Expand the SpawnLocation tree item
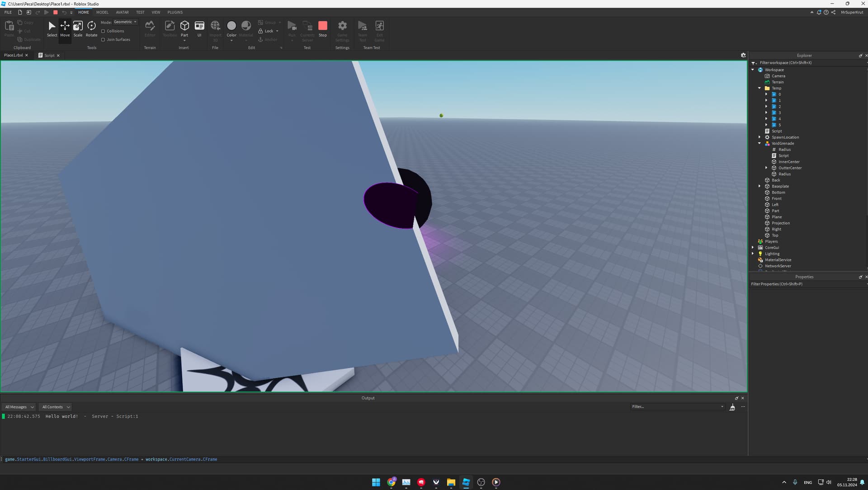The width and height of the screenshot is (868, 490). pyautogui.click(x=759, y=137)
